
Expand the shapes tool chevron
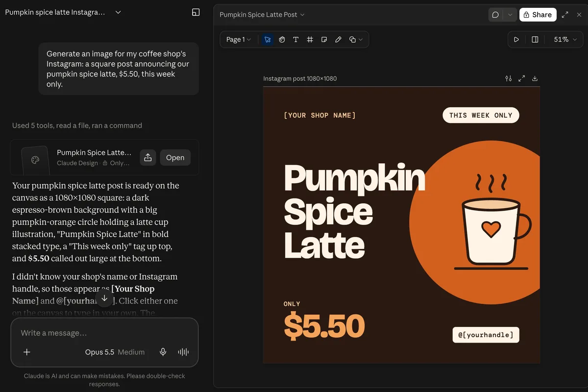[361, 40]
